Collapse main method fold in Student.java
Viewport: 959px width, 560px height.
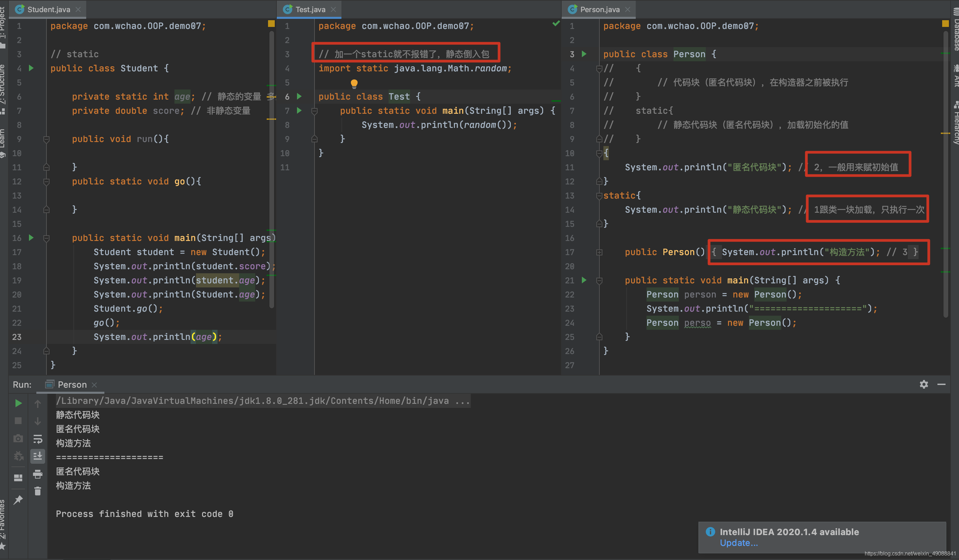[46, 239]
